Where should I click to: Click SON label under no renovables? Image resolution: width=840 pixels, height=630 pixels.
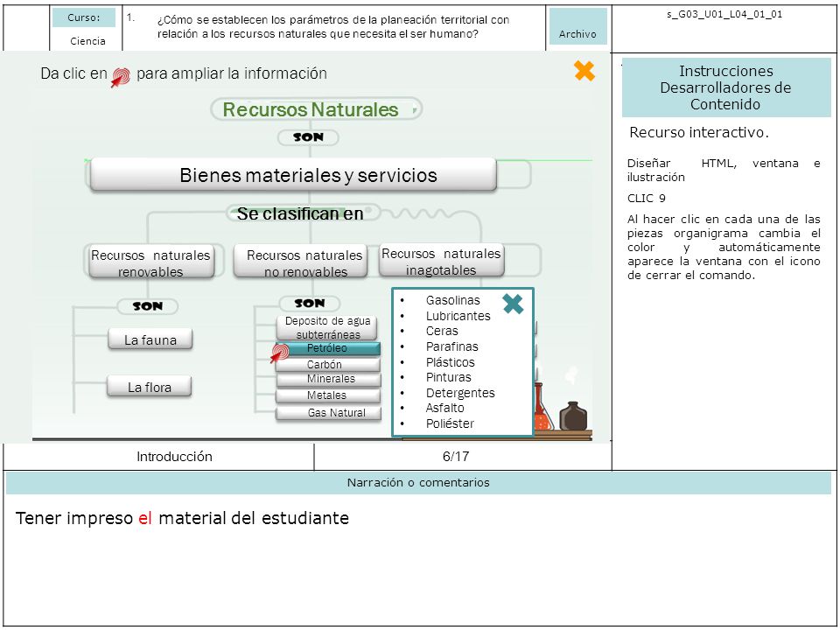click(x=310, y=304)
